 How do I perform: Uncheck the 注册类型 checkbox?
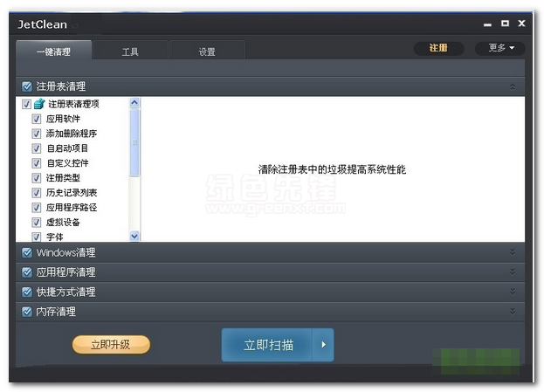click(x=37, y=178)
